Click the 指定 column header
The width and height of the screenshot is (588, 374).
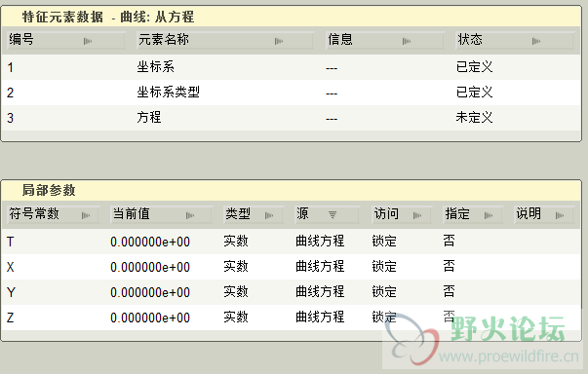(473, 214)
